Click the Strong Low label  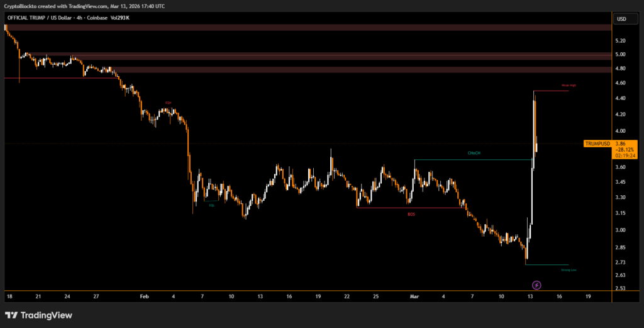(x=569, y=269)
